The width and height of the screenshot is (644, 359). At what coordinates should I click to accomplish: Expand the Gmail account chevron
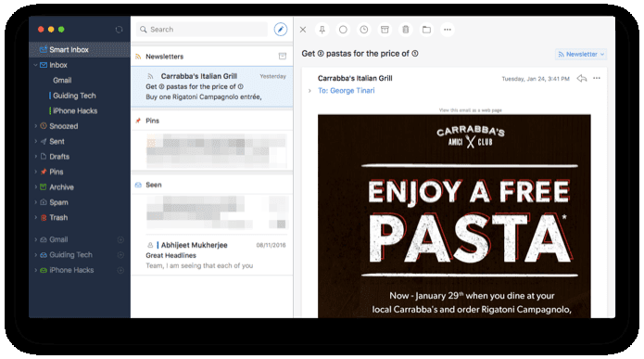36,239
